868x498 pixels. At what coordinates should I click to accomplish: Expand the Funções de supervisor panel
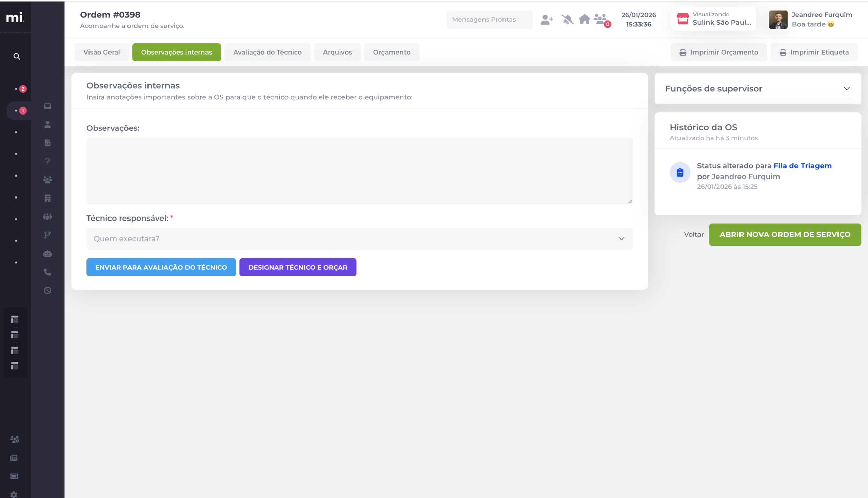coord(757,88)
